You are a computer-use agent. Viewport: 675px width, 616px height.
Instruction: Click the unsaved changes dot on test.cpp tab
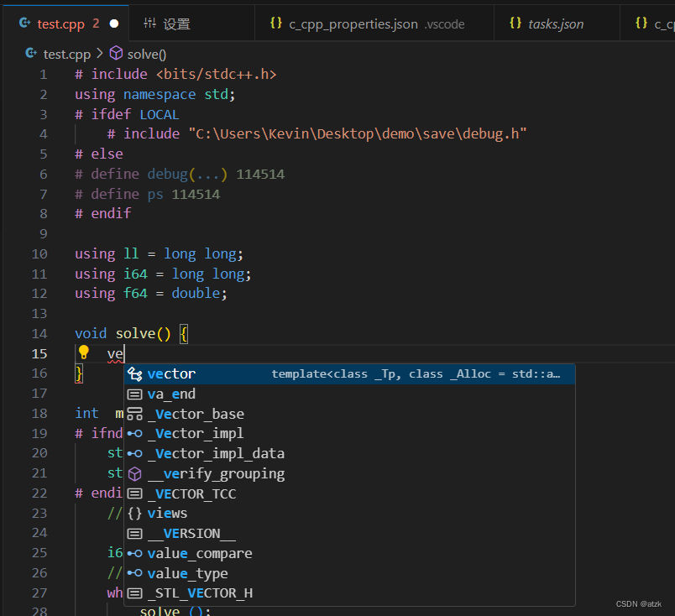pos(113,23)
